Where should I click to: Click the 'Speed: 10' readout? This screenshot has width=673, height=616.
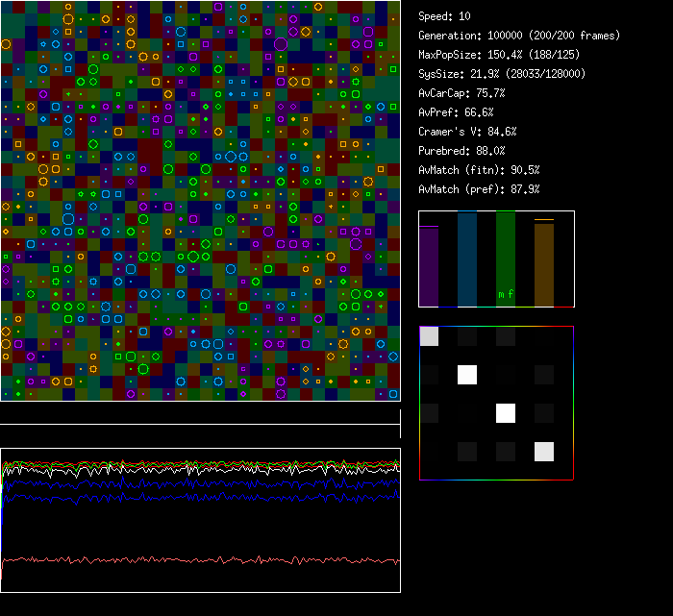tap(444, 16)
